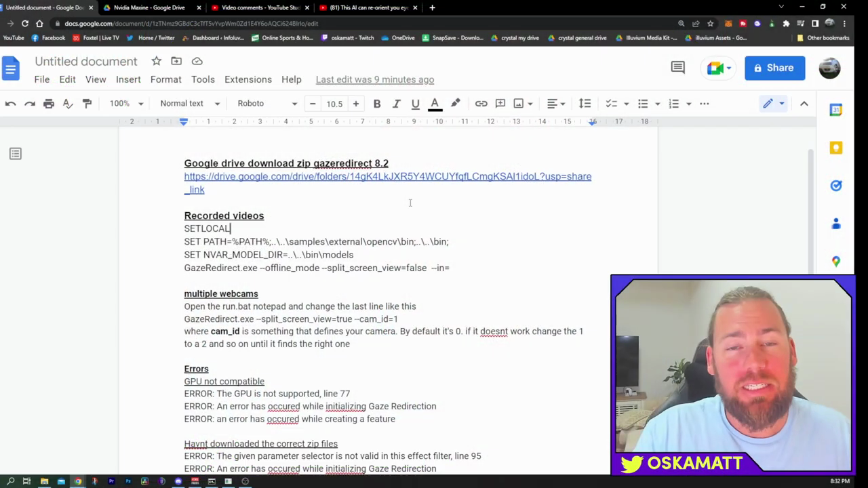Open the Roboto font dropdown
The image size is (868, 488).
pyautogui.click(x=267, y=104)
